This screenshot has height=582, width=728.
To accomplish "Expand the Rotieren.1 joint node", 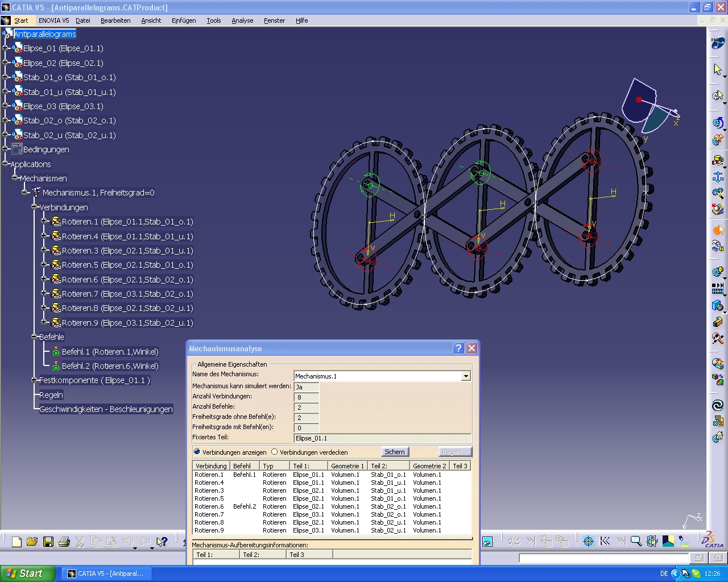I will (x=44, y=222).
